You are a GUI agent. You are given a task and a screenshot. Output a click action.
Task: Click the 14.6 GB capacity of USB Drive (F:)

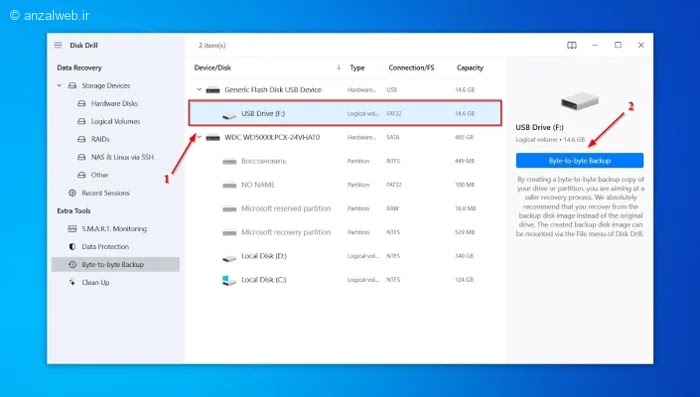465,113
